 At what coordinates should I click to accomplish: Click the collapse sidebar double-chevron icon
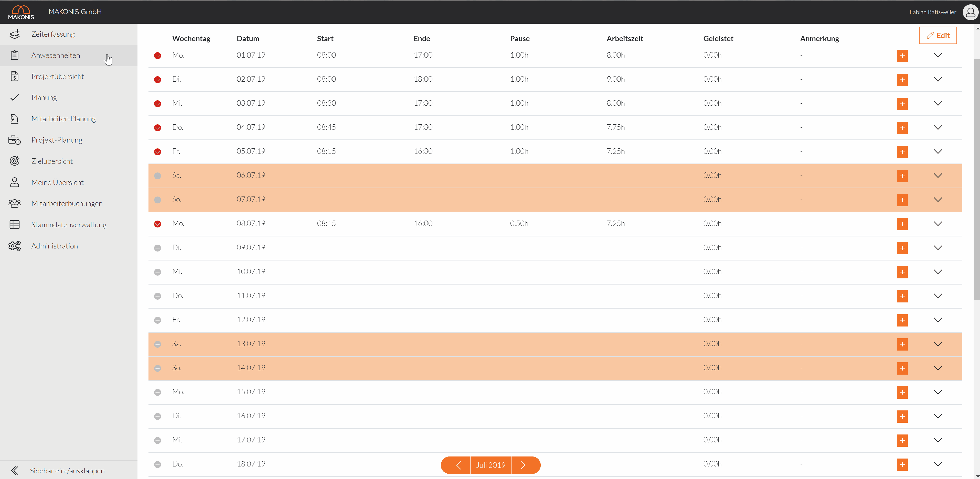tap(14, 471)
